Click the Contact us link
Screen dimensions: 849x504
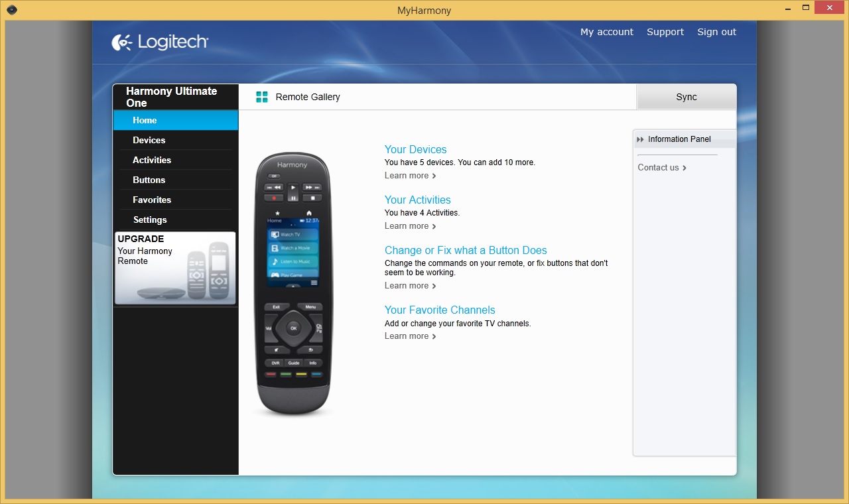click(x=662, y=168)
